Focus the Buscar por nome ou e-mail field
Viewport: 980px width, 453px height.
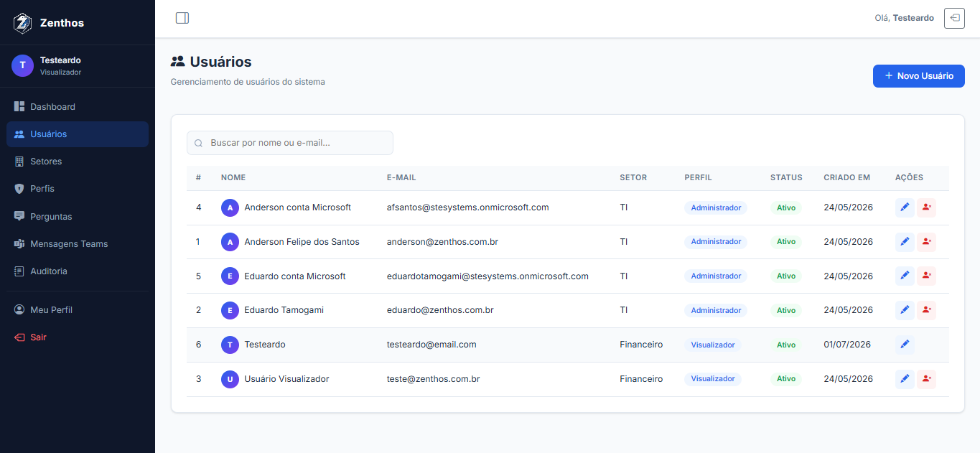(x=290, y=143)
